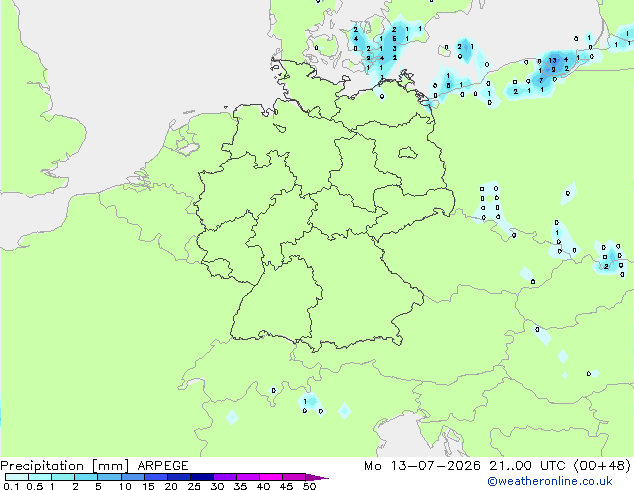The width and height of the screenshot is (634, 490).
Task: Click the 35–40 mm legend color swatch
Action: coord(247,477)
